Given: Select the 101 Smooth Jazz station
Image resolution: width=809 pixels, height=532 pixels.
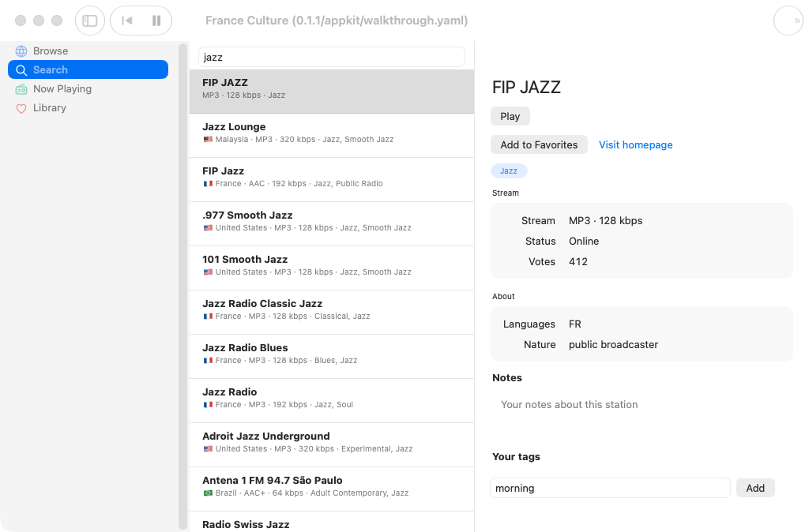Looking at the screenshot, I should point(332,268).
